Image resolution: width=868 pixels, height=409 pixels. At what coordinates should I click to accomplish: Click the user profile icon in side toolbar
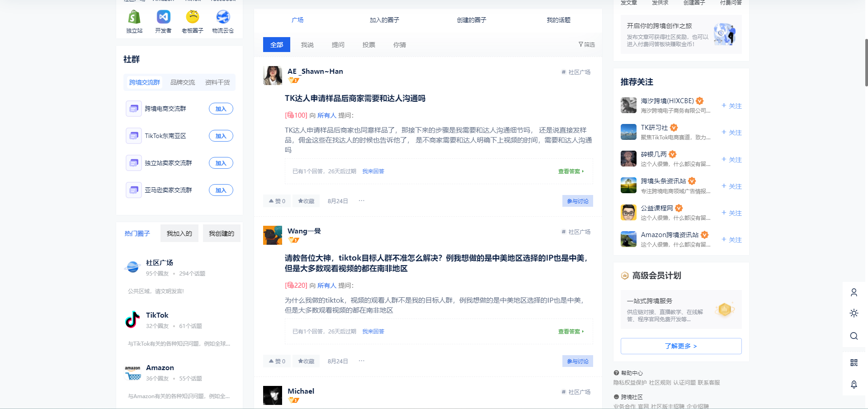[854, 293]
